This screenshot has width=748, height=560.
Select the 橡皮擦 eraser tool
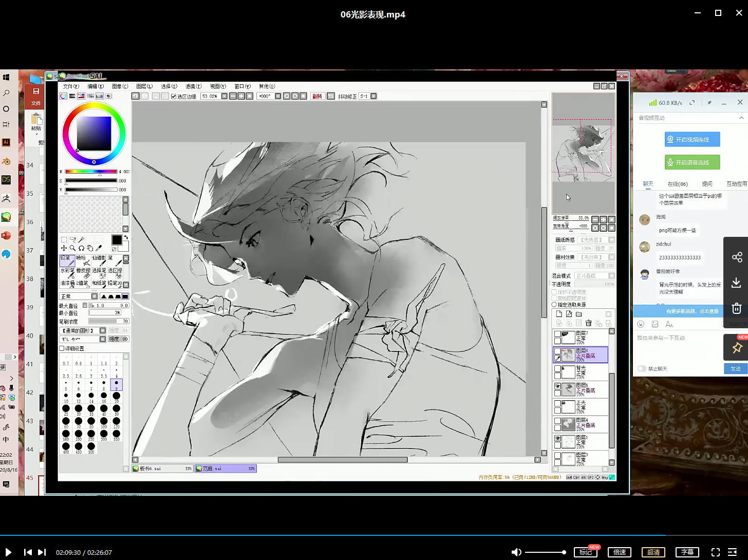83,273
